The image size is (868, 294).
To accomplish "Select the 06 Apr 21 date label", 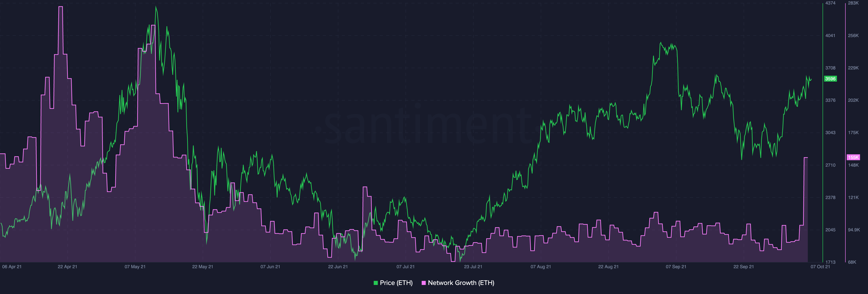I will tap(12, 267).
